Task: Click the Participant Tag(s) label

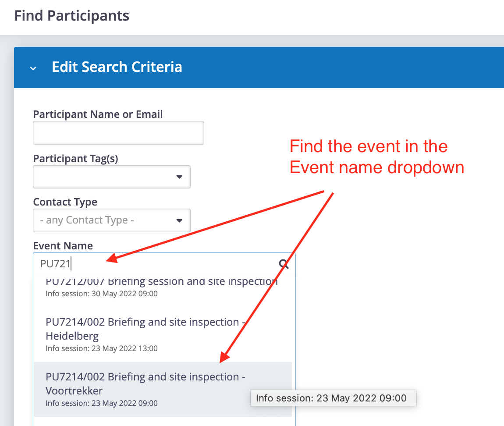Action: [75, 158]
